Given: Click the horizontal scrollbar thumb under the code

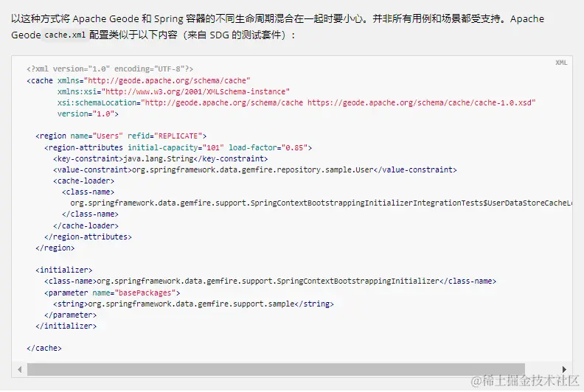Looking at the screenshot, I should pyautogui.click(x=276, y=369).
